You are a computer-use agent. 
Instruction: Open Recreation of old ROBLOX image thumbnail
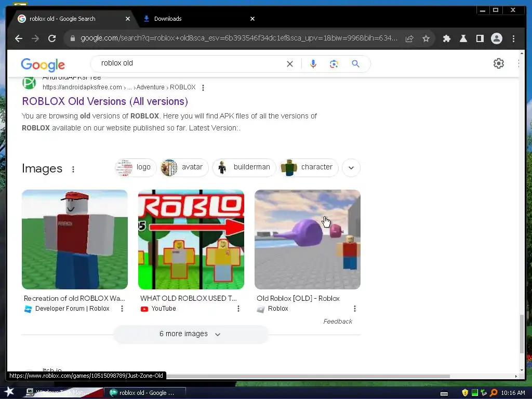pyautogui.click(x=75, y=240)
